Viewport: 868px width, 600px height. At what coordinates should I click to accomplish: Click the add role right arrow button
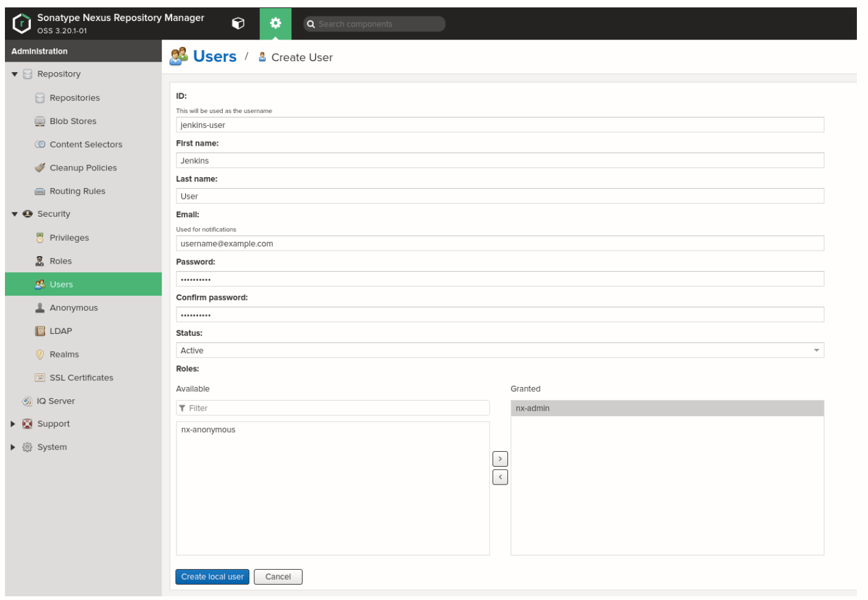point(500,459)
